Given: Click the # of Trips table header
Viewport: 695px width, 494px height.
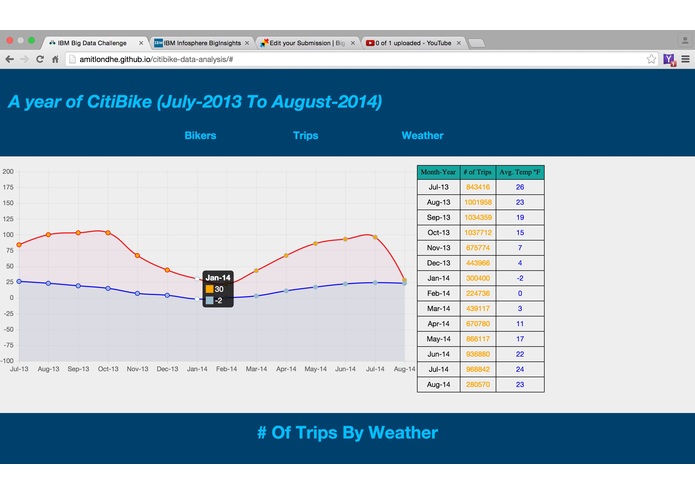Looking at the screenshot, I should click(x=478, y=172).
